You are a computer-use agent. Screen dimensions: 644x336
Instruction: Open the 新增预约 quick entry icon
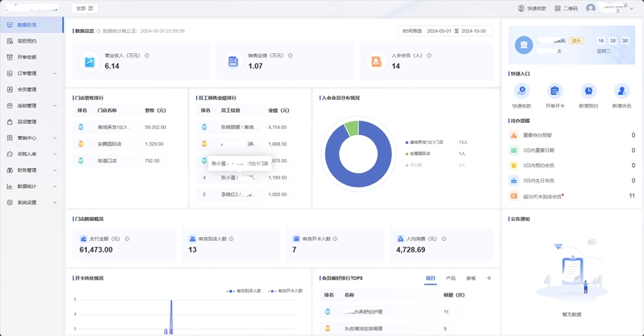pyautogui.click(x=588, y=91)
